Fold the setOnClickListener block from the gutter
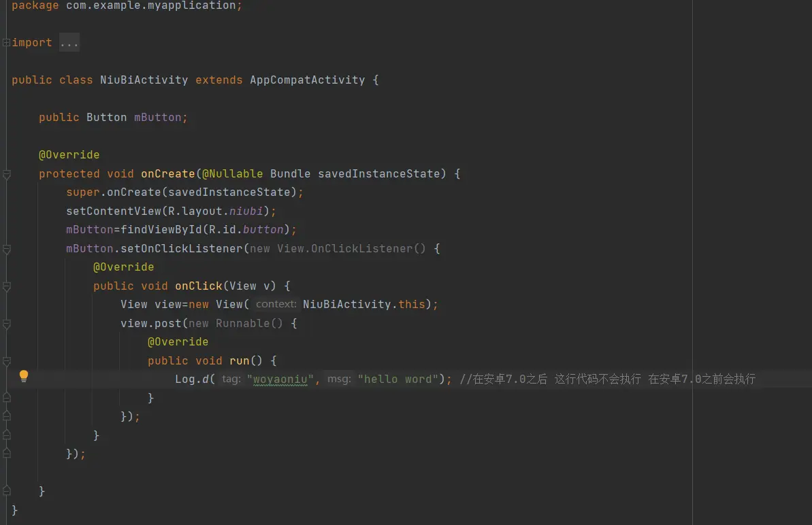The image size is (812, 525). (6, 249)
